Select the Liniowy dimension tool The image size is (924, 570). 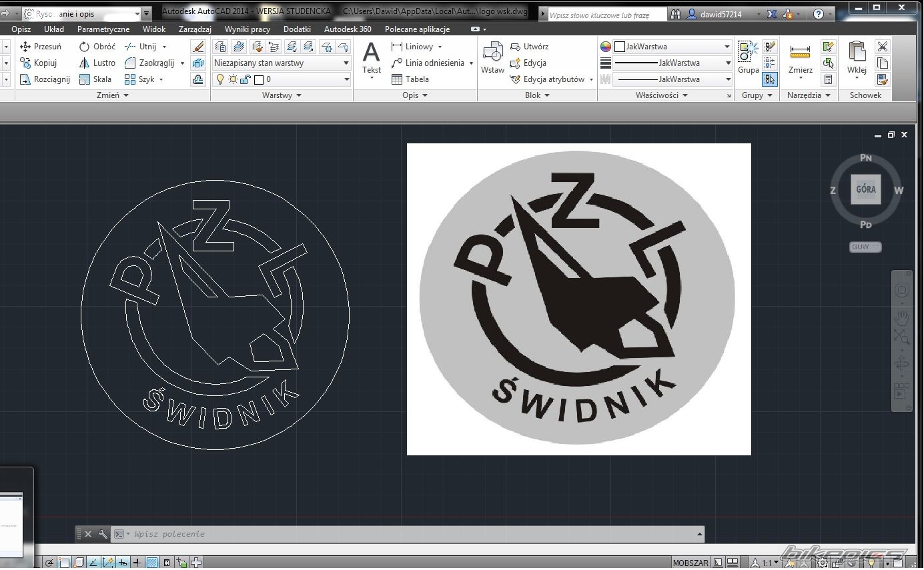[412, 47]
